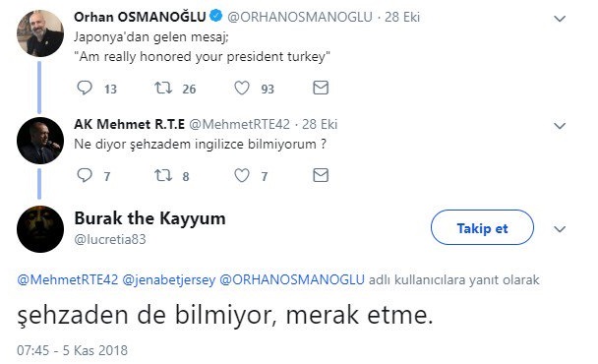Open the @MehmetRTE42 mention link in reply line
598x364 pixels.
(x=68, y=279)
